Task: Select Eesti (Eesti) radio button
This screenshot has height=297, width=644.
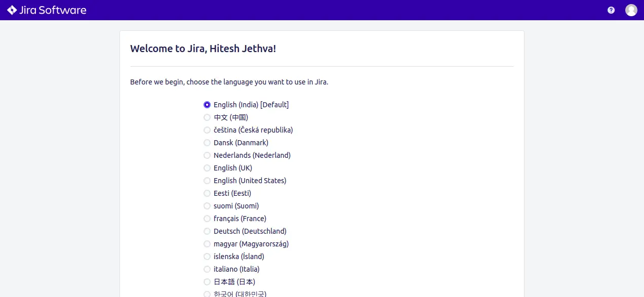Action: tap(207, 193)
